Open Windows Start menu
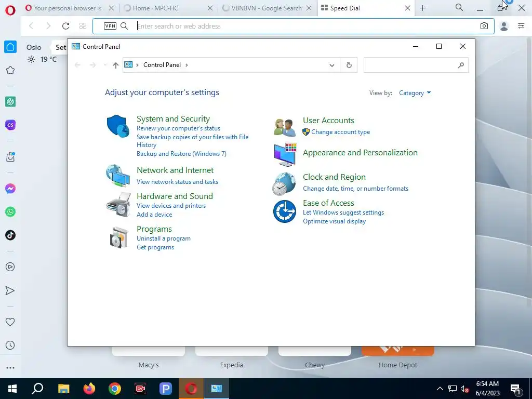The image size is (532, 399). (x=12, y=389)
